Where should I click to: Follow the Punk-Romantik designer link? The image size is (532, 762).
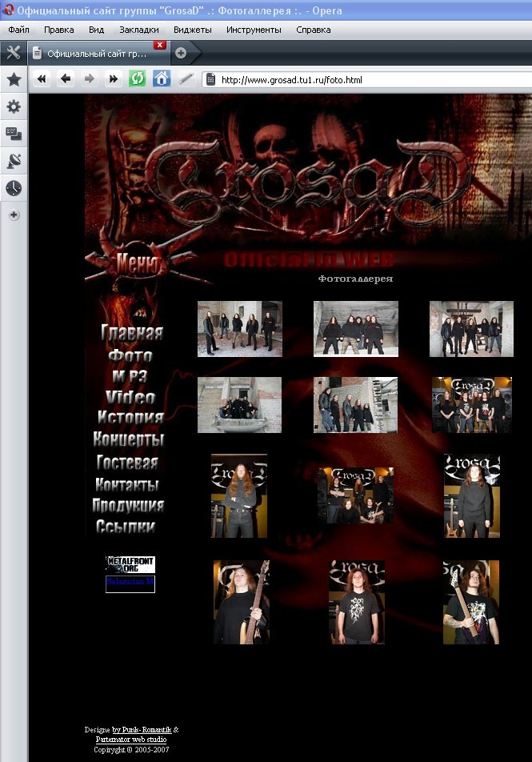click(142, 729)
